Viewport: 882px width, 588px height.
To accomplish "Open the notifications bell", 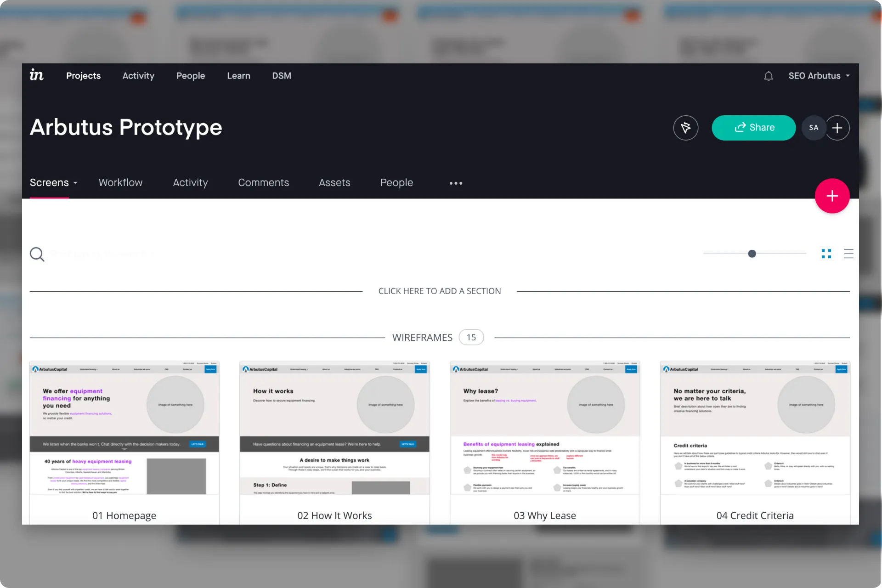I will pos(769,76).
